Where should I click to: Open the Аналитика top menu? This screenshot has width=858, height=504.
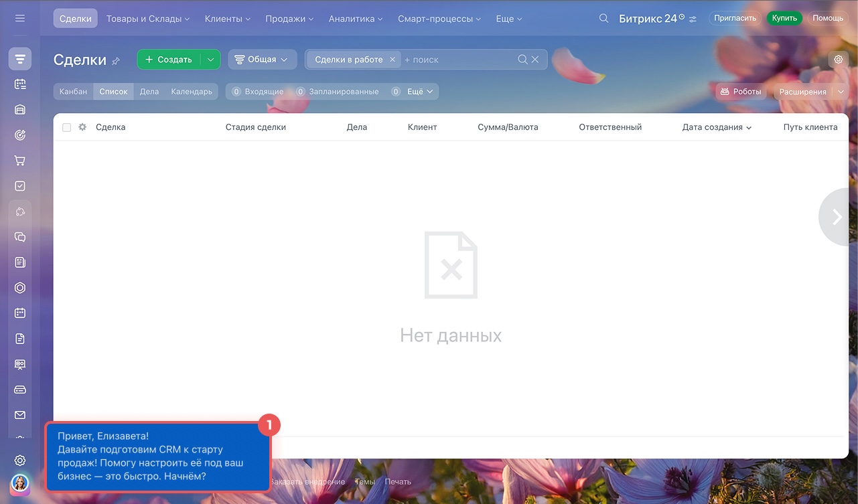tap(356, 19)
